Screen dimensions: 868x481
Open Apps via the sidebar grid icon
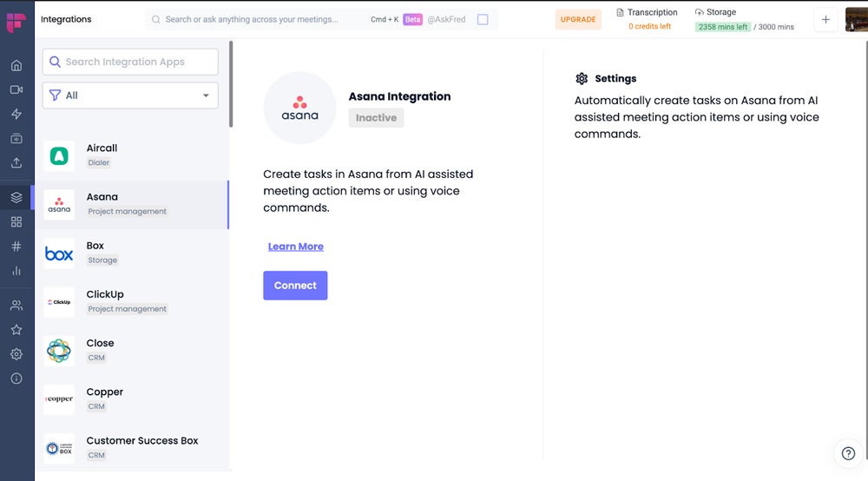tap(16, 222)
